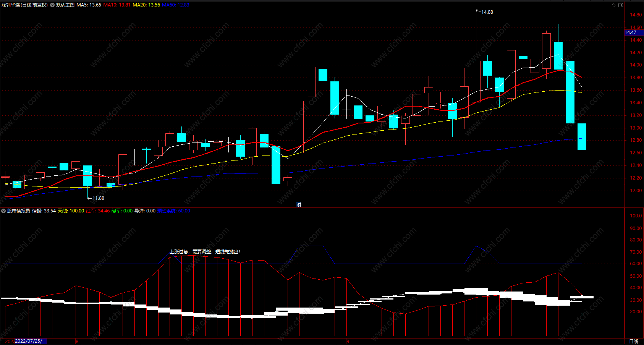Select the MA10: 13.81 indicator label
The image size is (644, 345).
tap(117, 5)
